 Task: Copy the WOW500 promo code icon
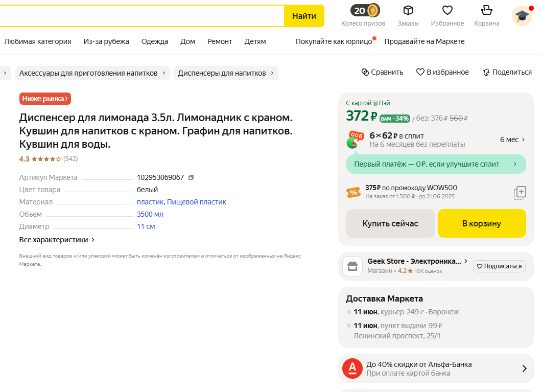520,193
